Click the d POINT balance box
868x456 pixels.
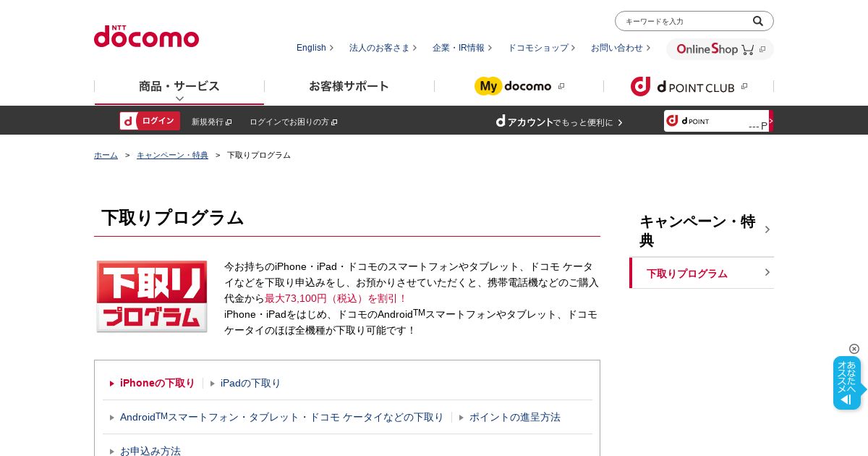pos(716,121)
